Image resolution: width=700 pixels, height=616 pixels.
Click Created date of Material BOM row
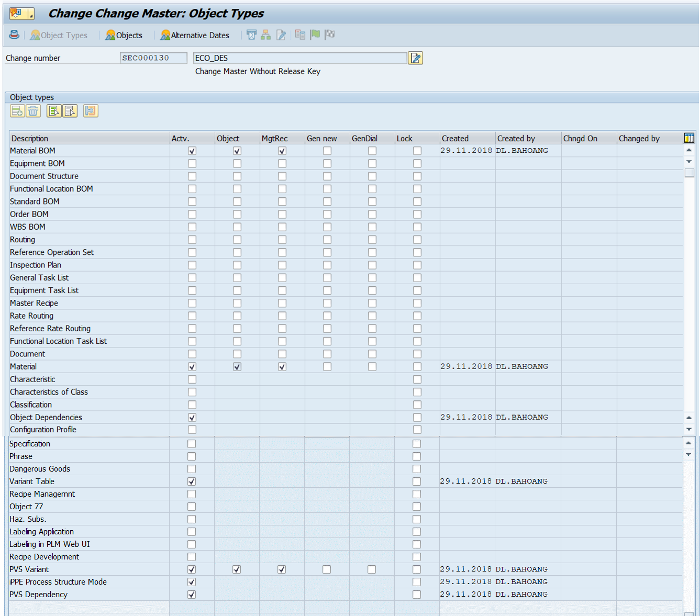(x=466, y=151)
